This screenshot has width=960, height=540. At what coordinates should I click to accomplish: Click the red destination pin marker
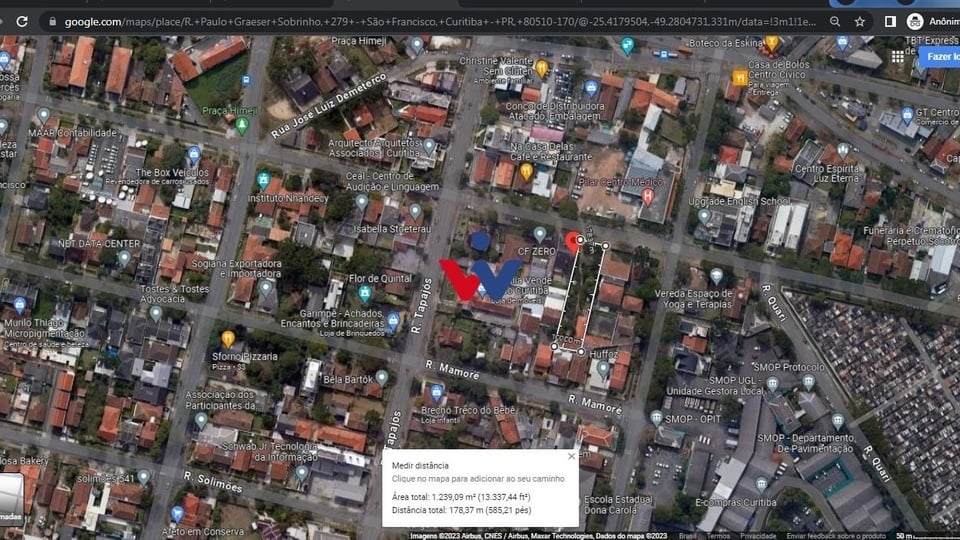[573, 242]
